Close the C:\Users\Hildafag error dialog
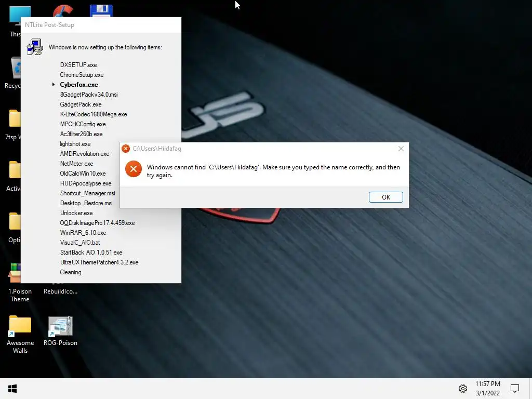532x399 pixels. (x=401, y=149)
